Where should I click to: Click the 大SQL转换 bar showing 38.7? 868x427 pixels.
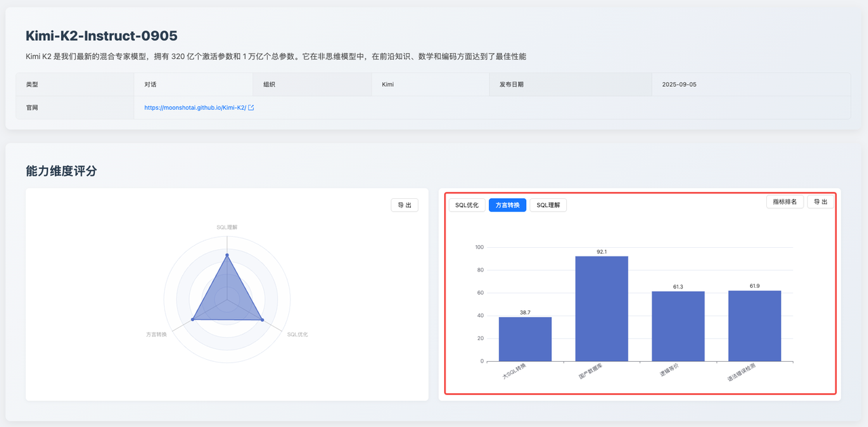(525, 339)
